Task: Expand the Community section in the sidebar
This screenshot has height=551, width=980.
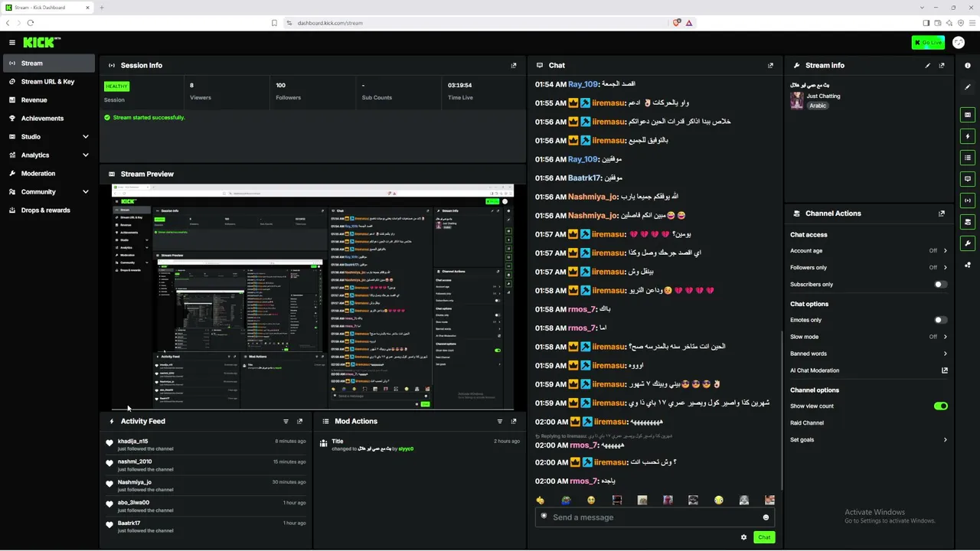Action: pyautogui.click(x=86, y=192)
